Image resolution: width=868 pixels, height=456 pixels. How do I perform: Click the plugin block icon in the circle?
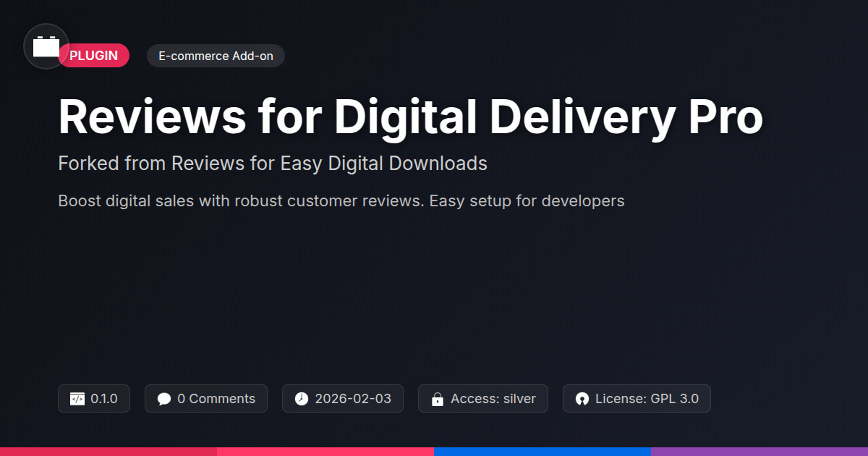coord(46,46)
